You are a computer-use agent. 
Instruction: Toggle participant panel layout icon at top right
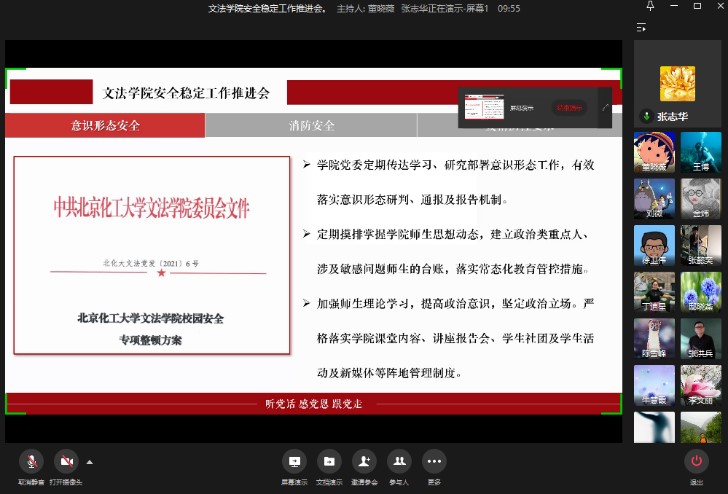(641, 27)
